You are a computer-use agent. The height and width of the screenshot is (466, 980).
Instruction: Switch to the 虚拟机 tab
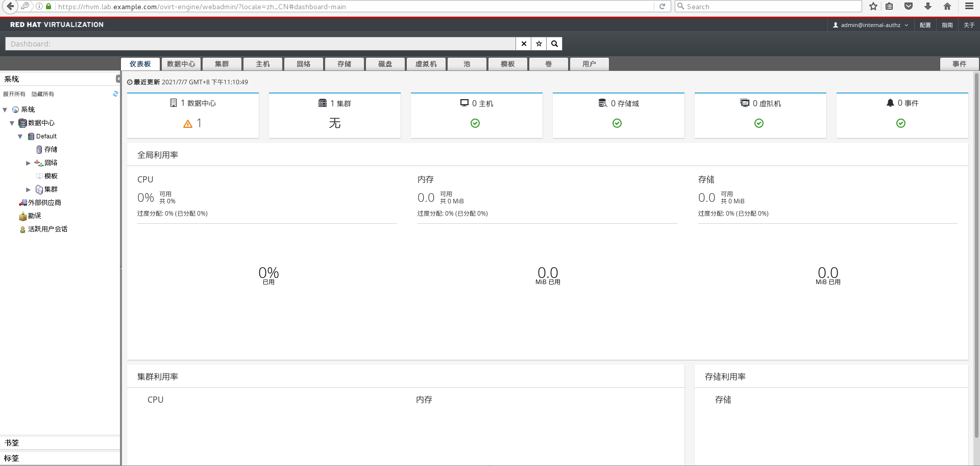click(x=426, y=64)
